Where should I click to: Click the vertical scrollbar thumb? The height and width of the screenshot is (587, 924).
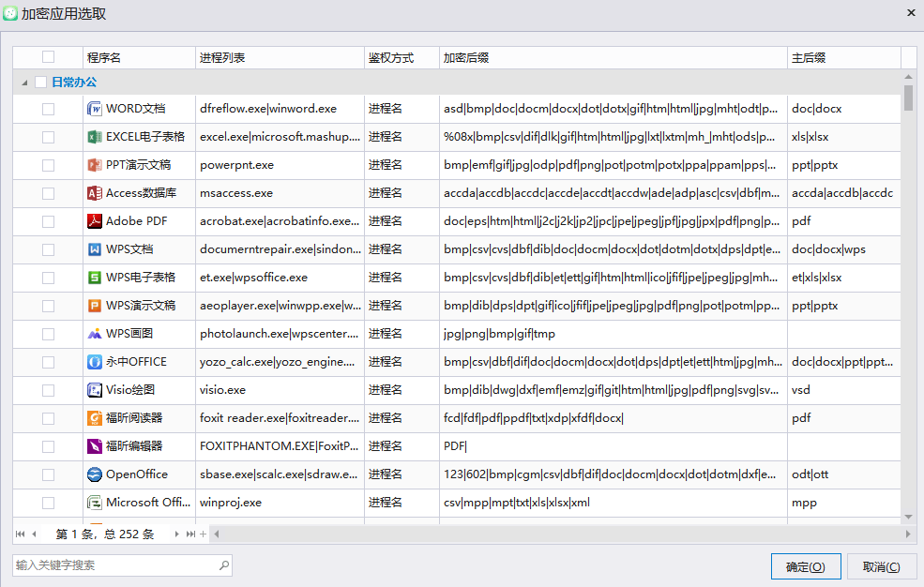pyautogui.click(x=908, y=98)
